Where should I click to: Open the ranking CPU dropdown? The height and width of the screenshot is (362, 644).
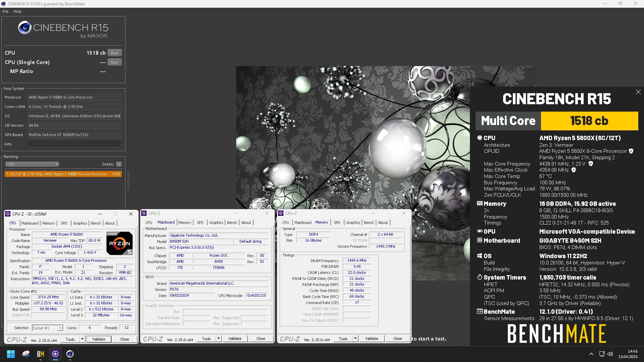(x=32, y=164)
